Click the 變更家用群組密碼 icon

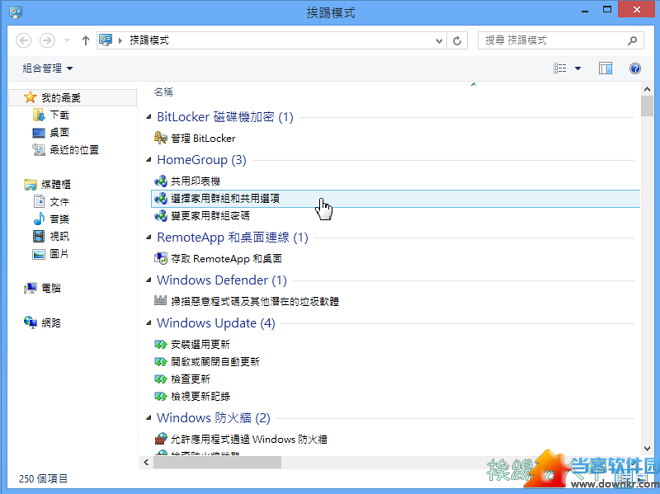[160, 216]
